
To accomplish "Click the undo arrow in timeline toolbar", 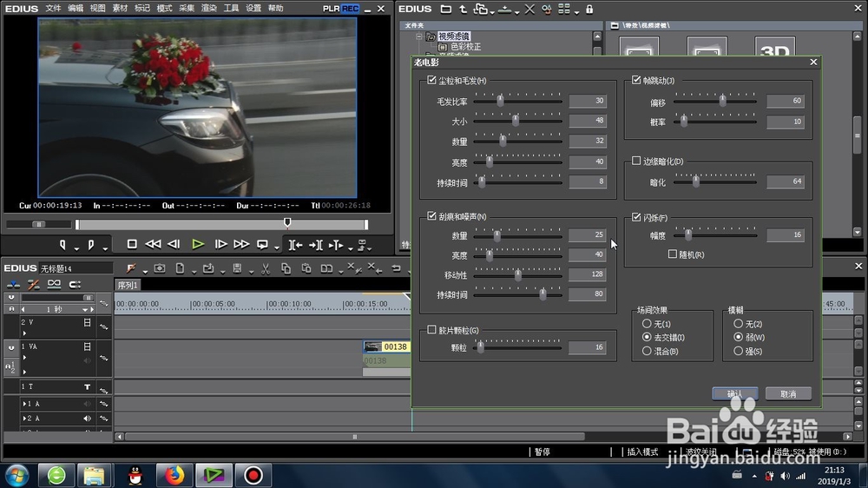I will point(396,268).
